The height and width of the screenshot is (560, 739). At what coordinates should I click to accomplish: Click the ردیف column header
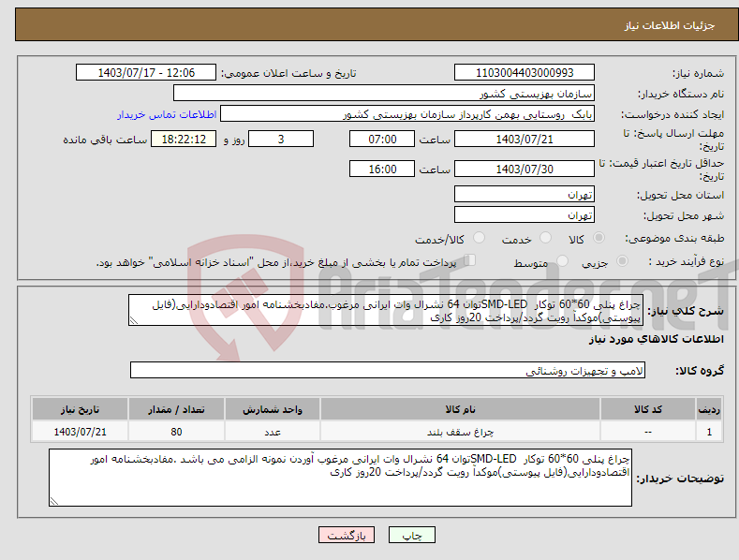coord(709,409)
